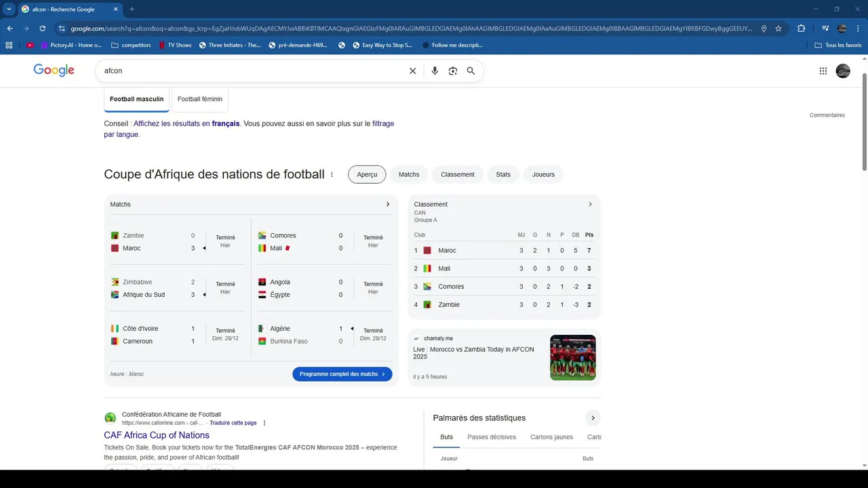Open the Pictory.AI bookmark
868x488 pixels.
pos(71,45)
